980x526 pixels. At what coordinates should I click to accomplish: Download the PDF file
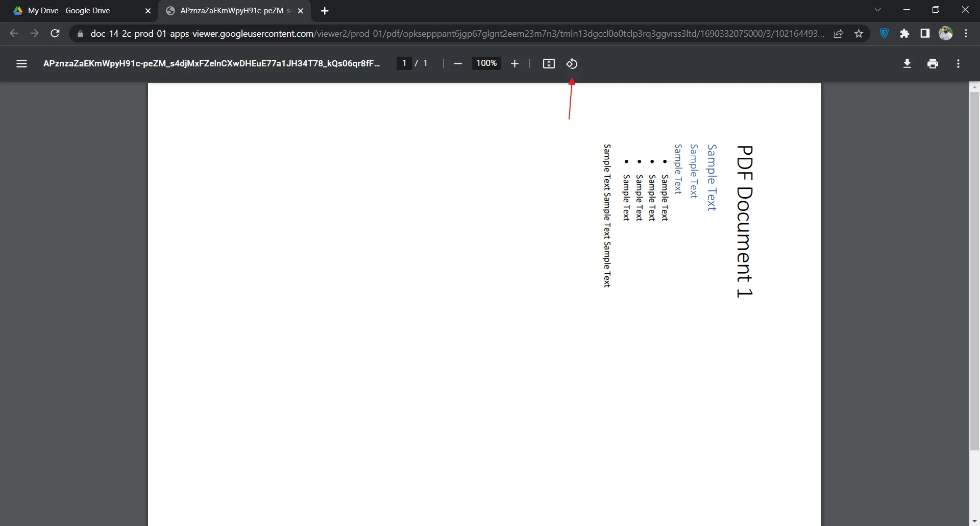pyautogui.click(x=907, y=64)
